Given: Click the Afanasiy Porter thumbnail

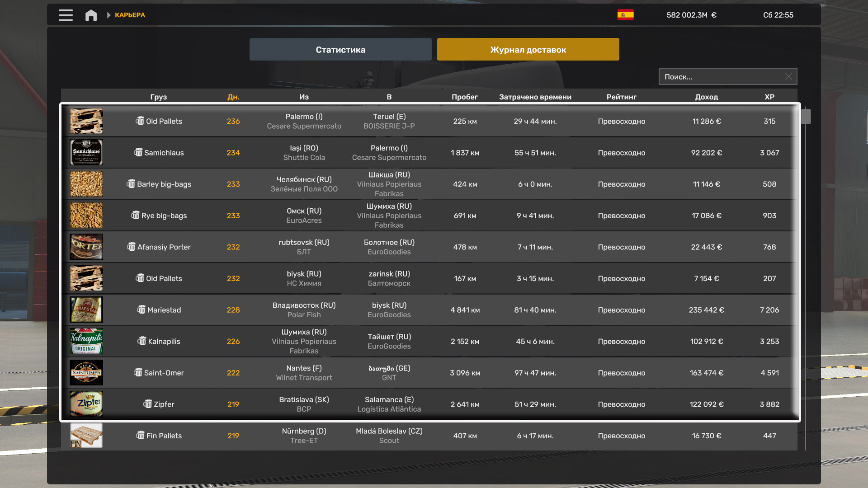Looking at the screenshot, I should click(x=86, y=247).
